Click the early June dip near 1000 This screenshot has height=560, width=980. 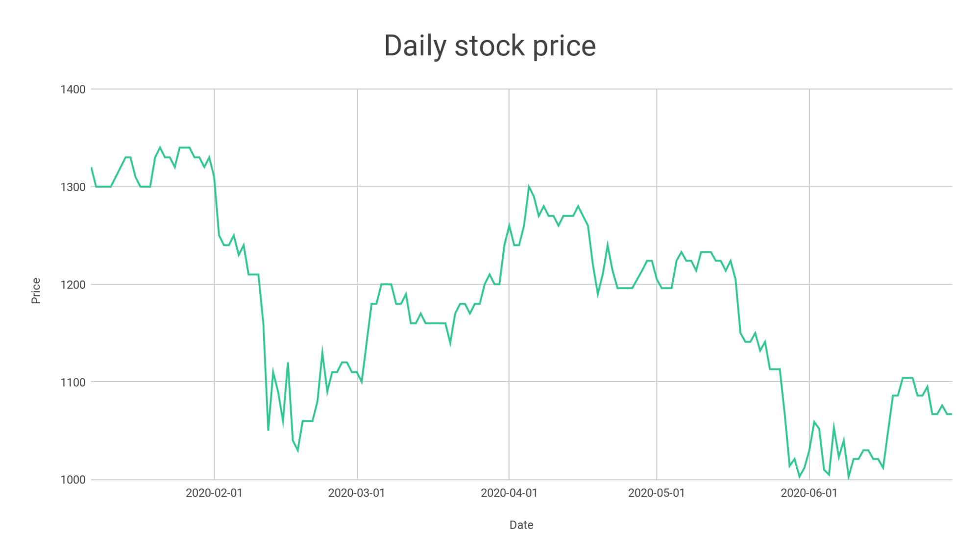pos(849,477)
